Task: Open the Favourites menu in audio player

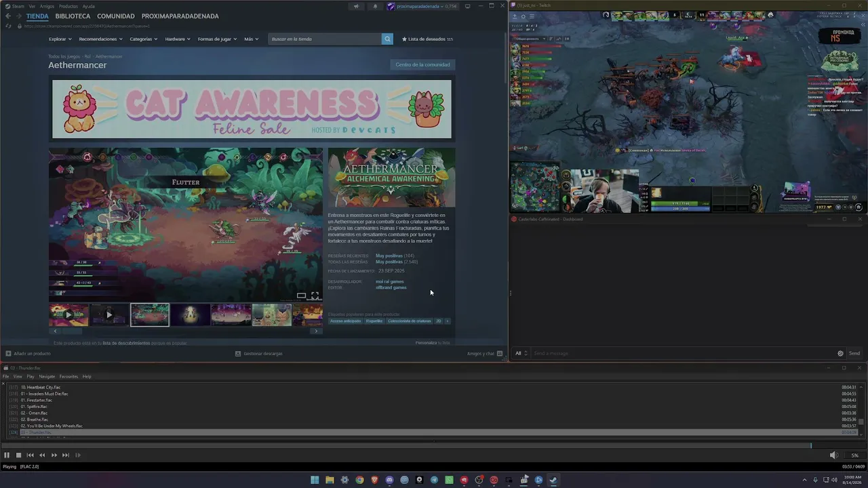Action: (68, 376)
